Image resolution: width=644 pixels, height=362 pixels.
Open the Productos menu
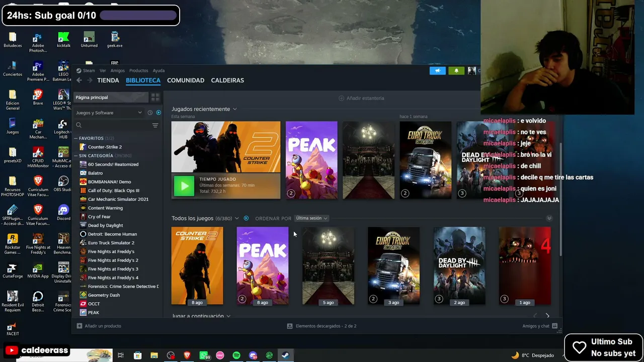click(138, 71)
